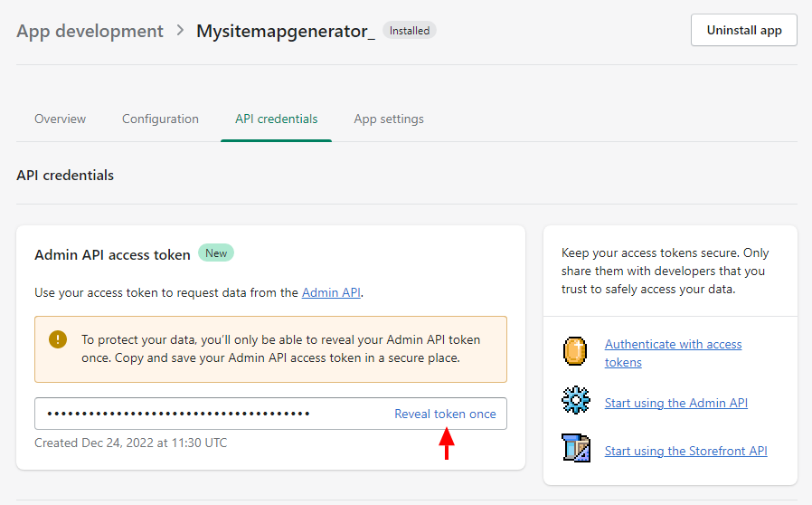Click the Installed status badge
Screen dimensions: 812x505
tap(410, 31)
